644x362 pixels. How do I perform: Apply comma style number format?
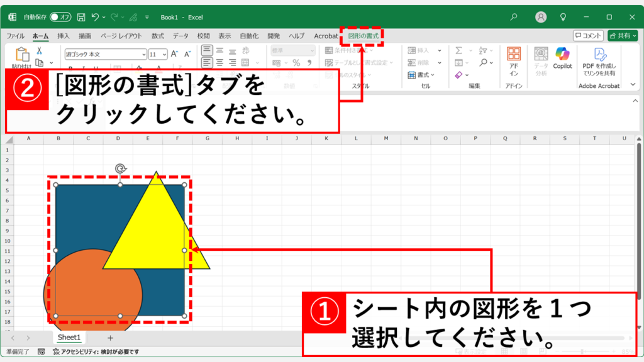[309, 63]
